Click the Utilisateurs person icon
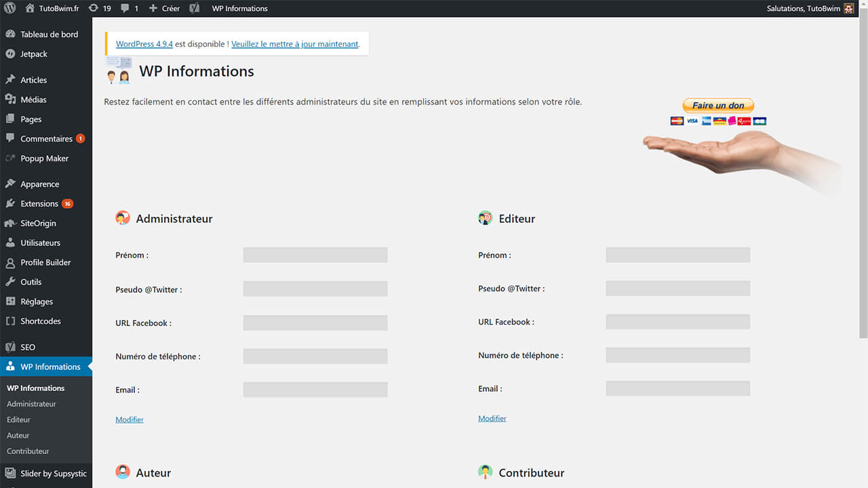 (10, 243)
